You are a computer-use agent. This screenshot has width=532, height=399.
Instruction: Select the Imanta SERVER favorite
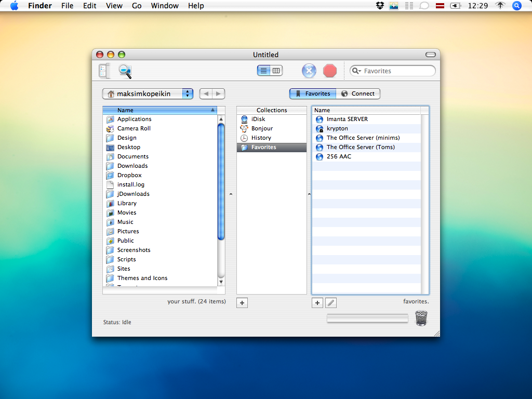tap(366, 119)
